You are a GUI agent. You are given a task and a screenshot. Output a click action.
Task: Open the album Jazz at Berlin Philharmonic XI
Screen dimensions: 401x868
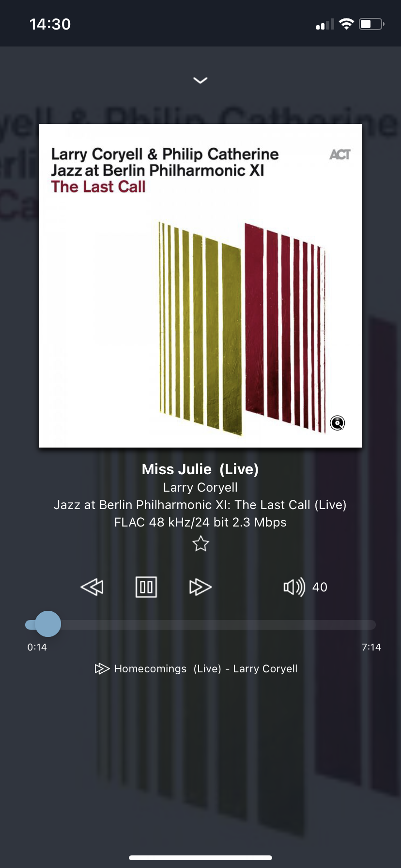coord(200,505)
